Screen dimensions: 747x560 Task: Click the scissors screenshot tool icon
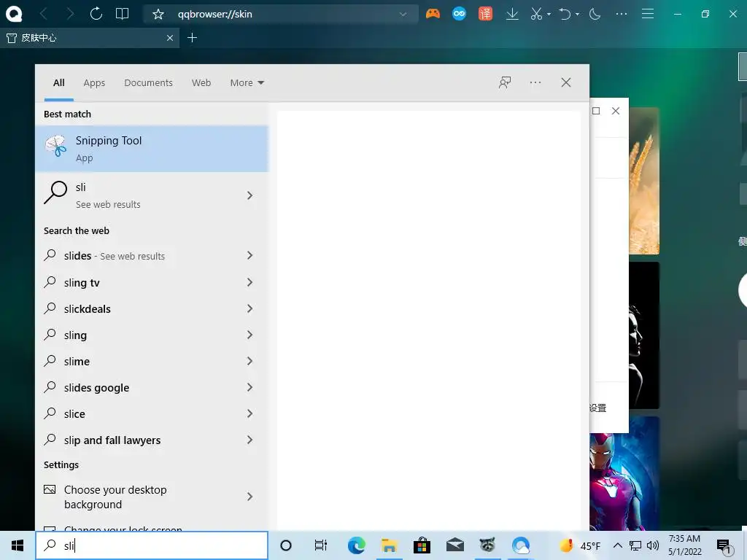[x=536, y=14]
